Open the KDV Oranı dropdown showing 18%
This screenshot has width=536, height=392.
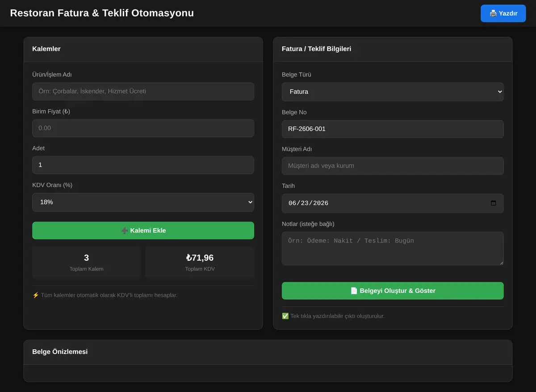click(x=143, y=202)
